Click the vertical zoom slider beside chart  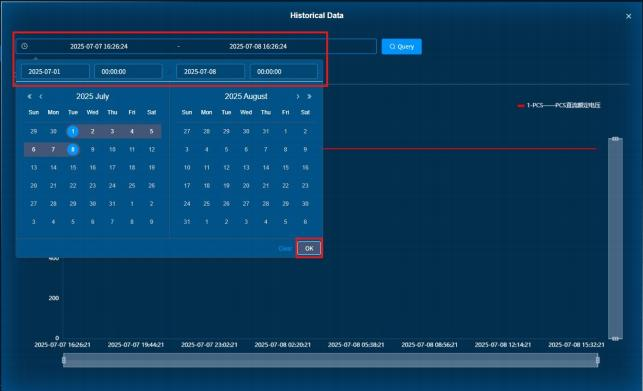[x=615, y=239]
